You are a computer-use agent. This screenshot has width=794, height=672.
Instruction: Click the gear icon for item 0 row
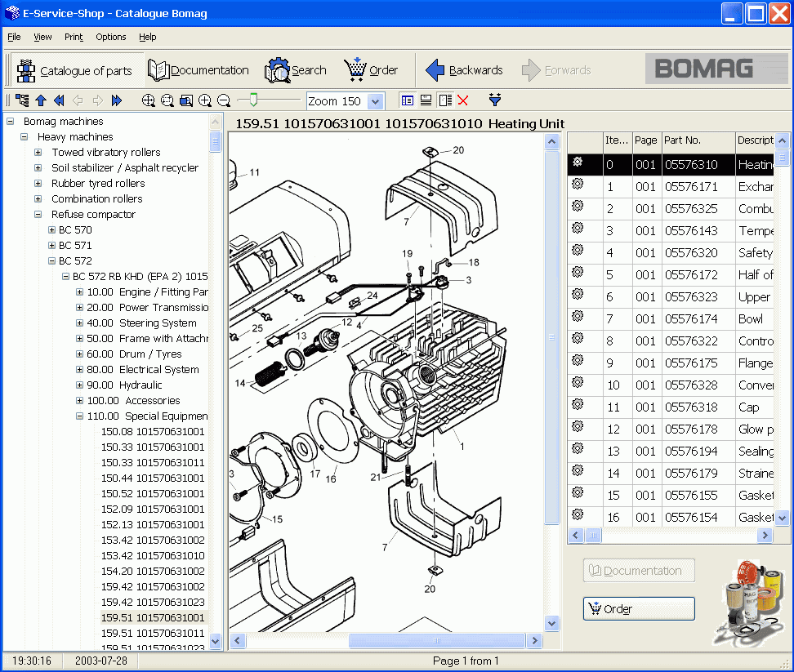point(578,162)
